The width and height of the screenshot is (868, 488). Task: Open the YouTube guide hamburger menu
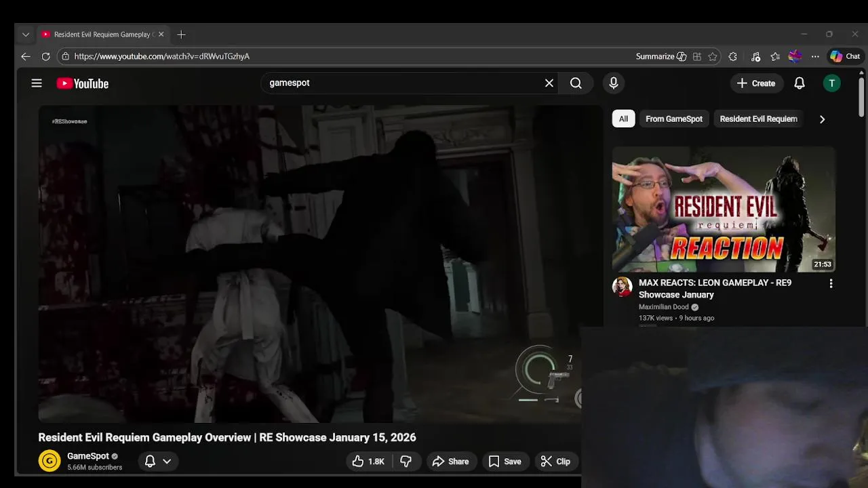(x=37, y=83)
